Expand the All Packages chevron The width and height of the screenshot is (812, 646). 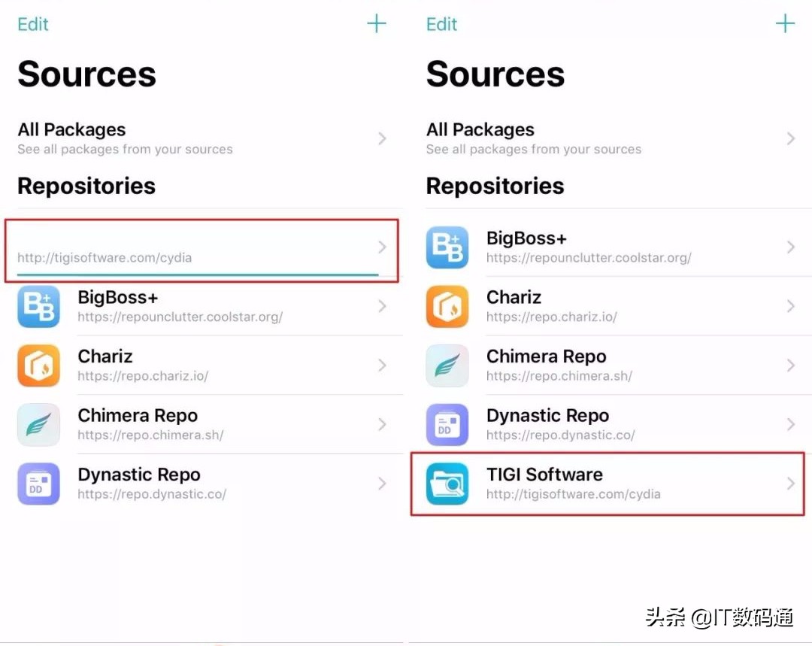tap(383, 138)
